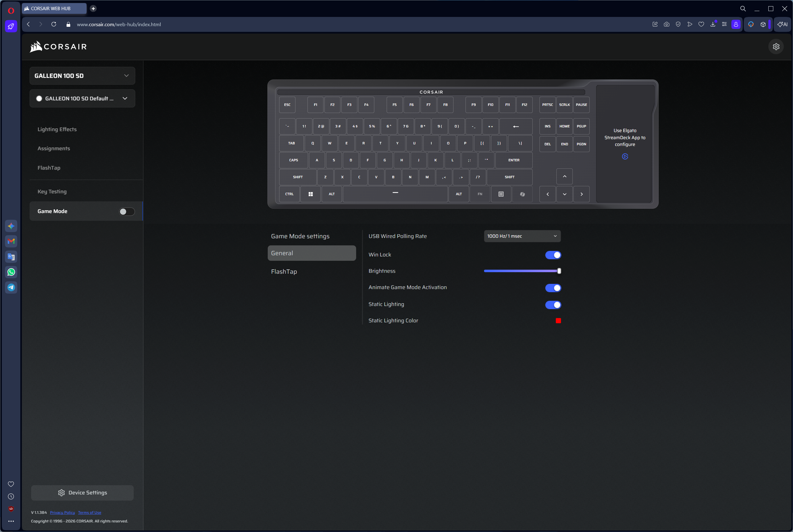The width and height of the screenshot is (793, 532).
Task: Open the Privacy Policy link
Action: (x=62, y=512)
